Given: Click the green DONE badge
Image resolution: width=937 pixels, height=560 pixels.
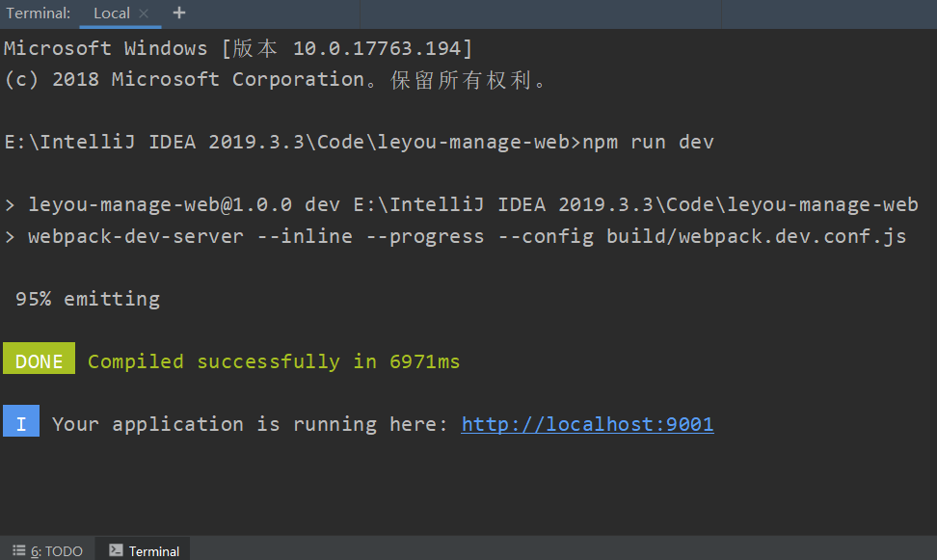Looking at the screenshot, I should click(39, 359).
